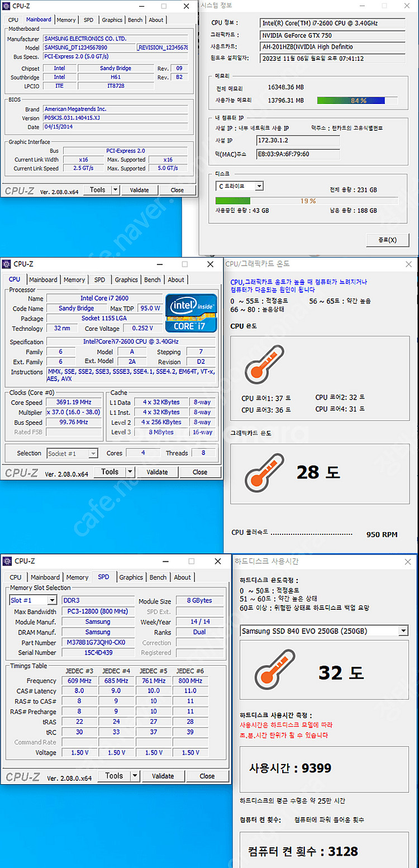Click Validate in the Mainboard CPU-Z window
Image resolution: width=419 pixels, height=868 pixels.
139,190
